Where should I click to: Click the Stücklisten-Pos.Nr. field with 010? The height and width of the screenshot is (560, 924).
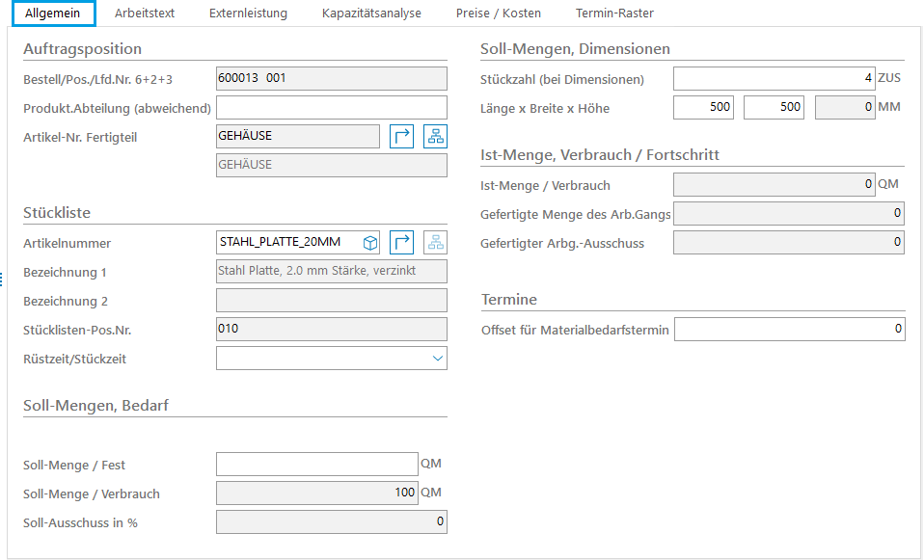pos(332,330)
